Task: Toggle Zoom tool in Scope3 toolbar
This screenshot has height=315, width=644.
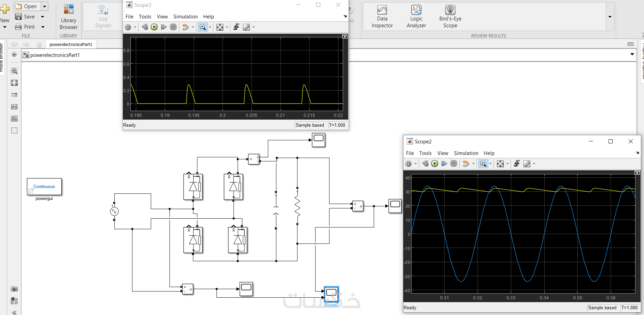Action: point(203,27)
